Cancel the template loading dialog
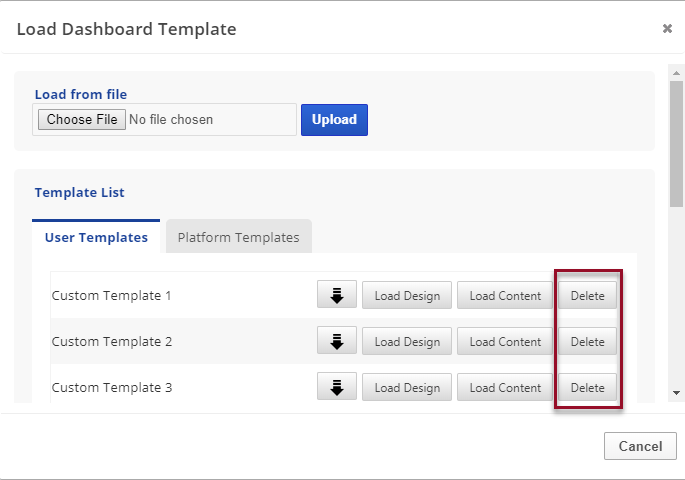Screen dimensions: 685x480 (640, 446)
